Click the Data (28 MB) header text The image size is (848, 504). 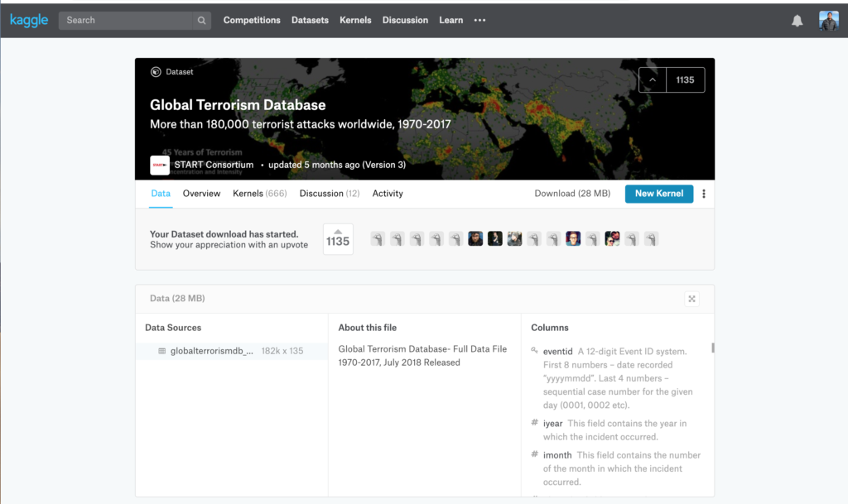click(177, 298)
